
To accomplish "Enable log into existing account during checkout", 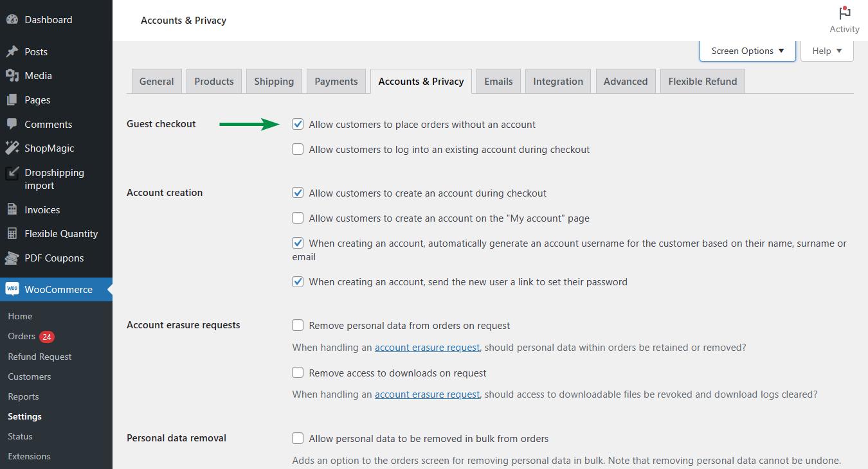I will point(298,150).
